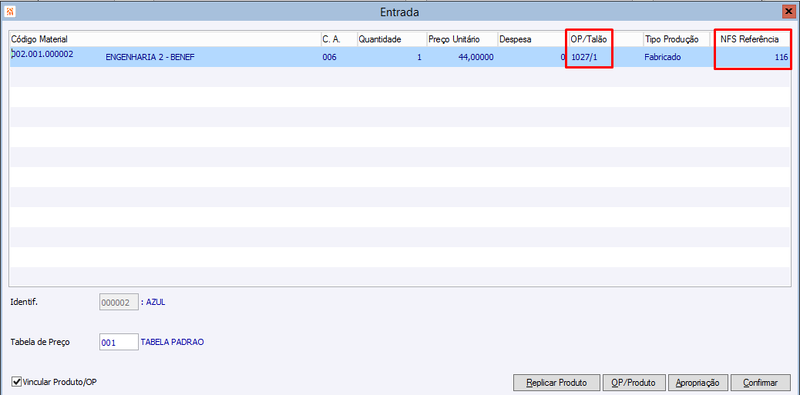Image resolution: width=800 pixels, height=395 pixels.
Task: Click the Replicar Produto button
Action: (x=556, y=382)
